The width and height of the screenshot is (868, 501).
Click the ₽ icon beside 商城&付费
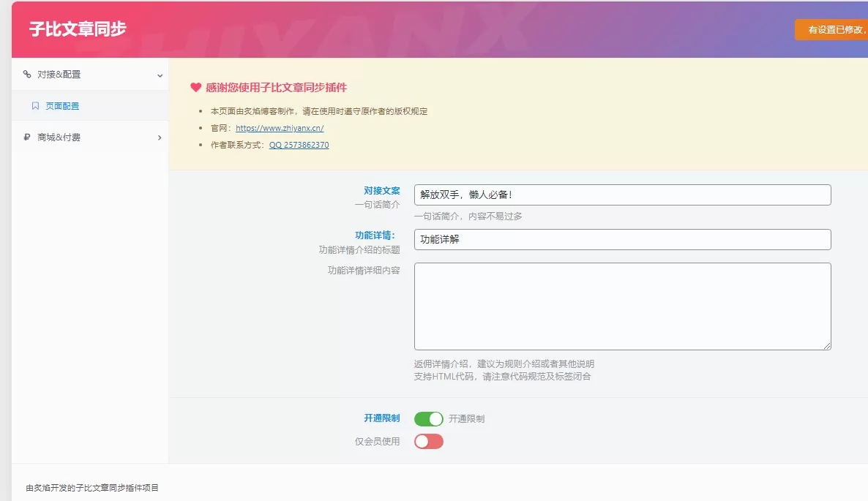27,138
